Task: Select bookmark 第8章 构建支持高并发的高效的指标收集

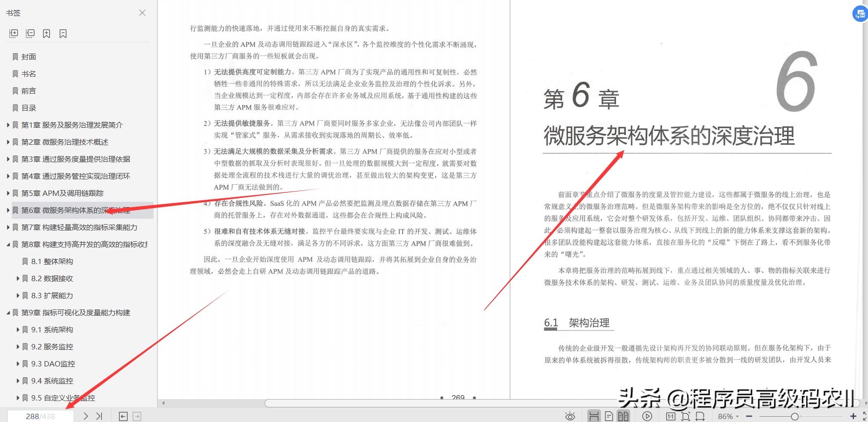Action: pos(84,244)
